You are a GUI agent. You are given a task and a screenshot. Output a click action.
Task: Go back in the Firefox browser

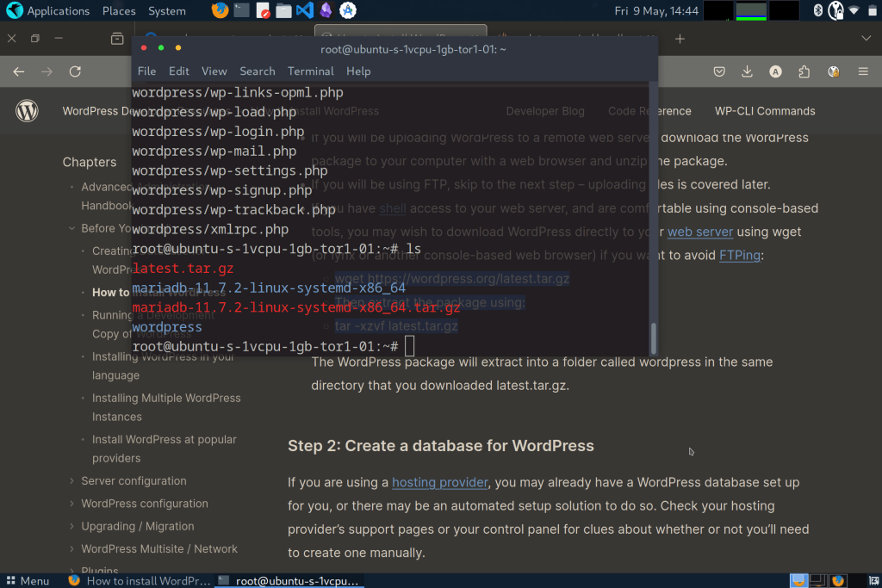coord(19,71)
